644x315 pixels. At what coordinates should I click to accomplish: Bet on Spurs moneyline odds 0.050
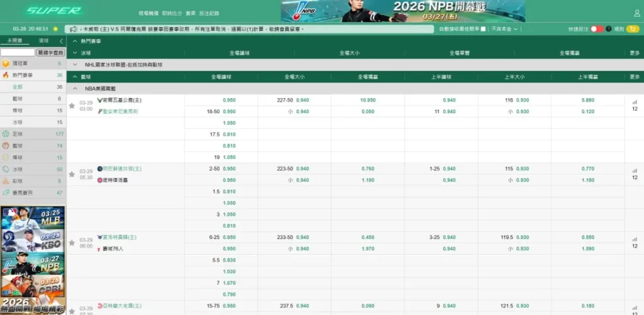click(368, 111)
